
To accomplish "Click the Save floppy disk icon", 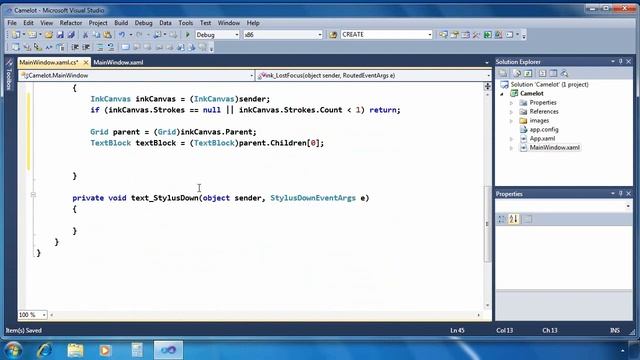I will point(60,35).
